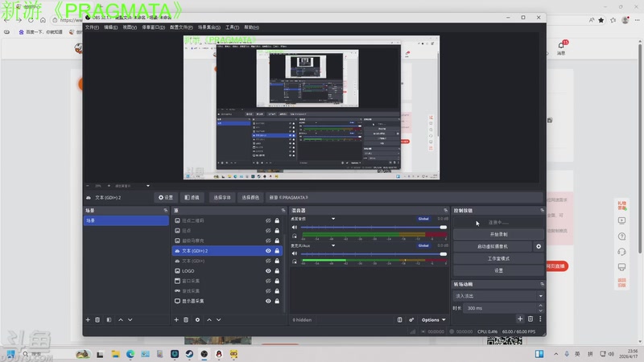This screenshot has height=362, width=644.
Task: Switch the mixer layout icon
Action: [399, 319]
